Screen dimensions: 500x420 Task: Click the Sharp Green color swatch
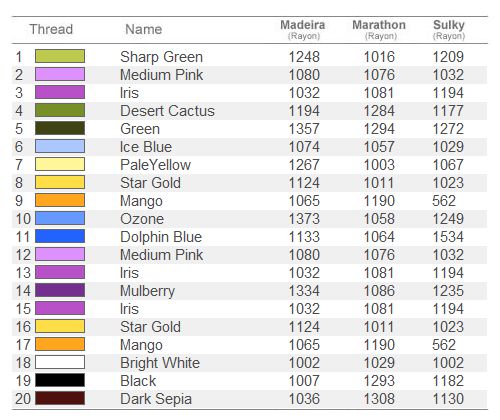(60, 56)
